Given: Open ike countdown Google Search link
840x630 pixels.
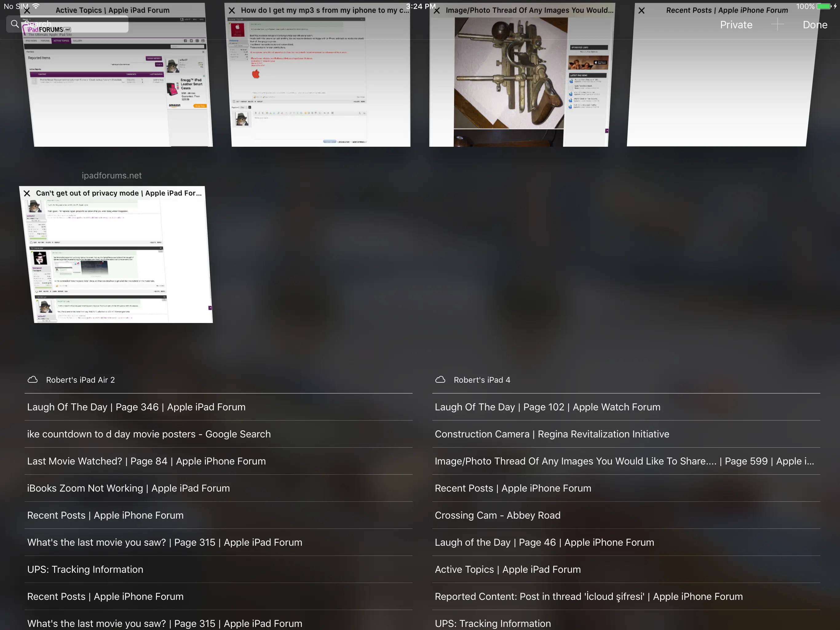Looking at the screenshot, I should click(149, 434).
